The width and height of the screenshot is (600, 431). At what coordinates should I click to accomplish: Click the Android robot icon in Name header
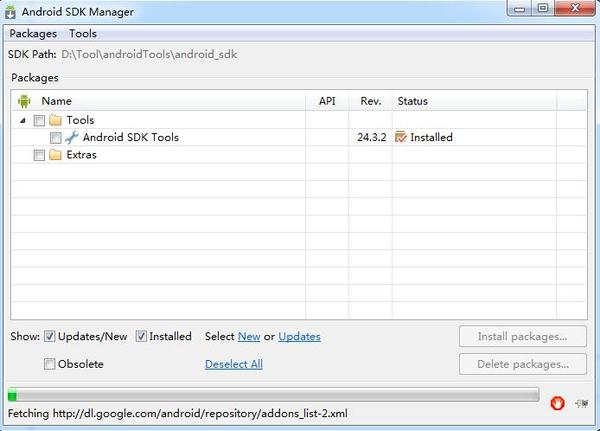[24, 101]
